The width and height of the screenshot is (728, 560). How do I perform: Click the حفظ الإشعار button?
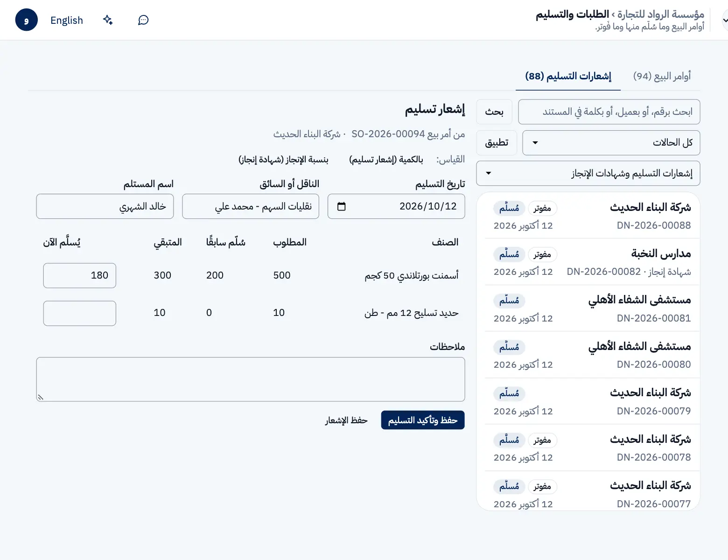tap(346, 420)
